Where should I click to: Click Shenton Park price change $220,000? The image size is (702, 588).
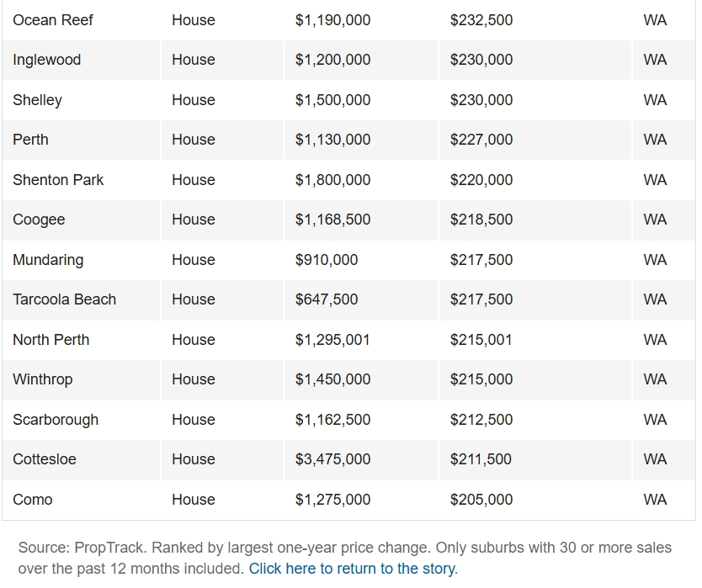481,180
